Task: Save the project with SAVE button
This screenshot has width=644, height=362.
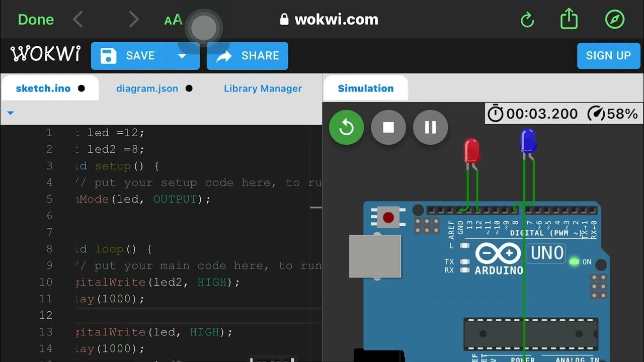Action: (128, 56)
